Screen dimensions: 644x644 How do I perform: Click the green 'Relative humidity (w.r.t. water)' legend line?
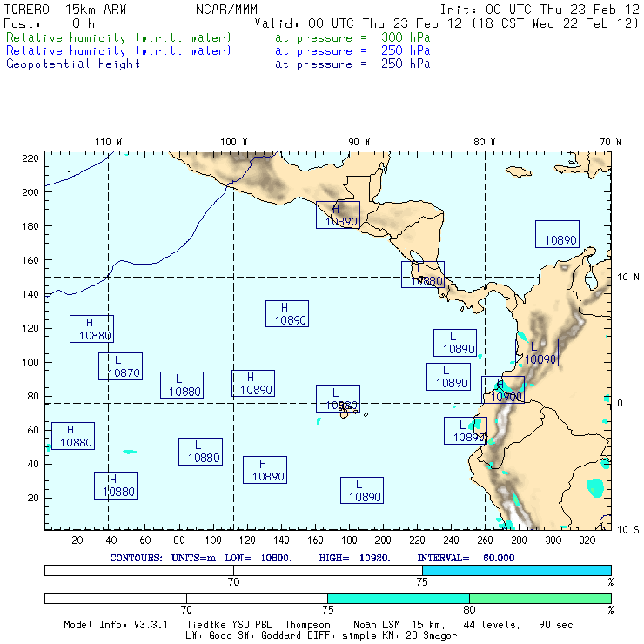[x=118, y=37]
